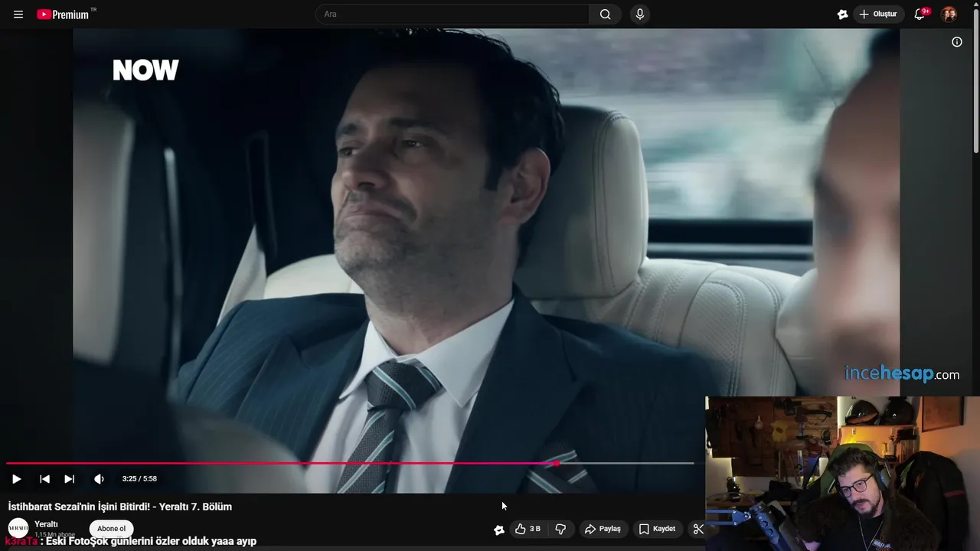Click into the Ara search field
Screen dimensions: 980x551
[x=452, y=15]
